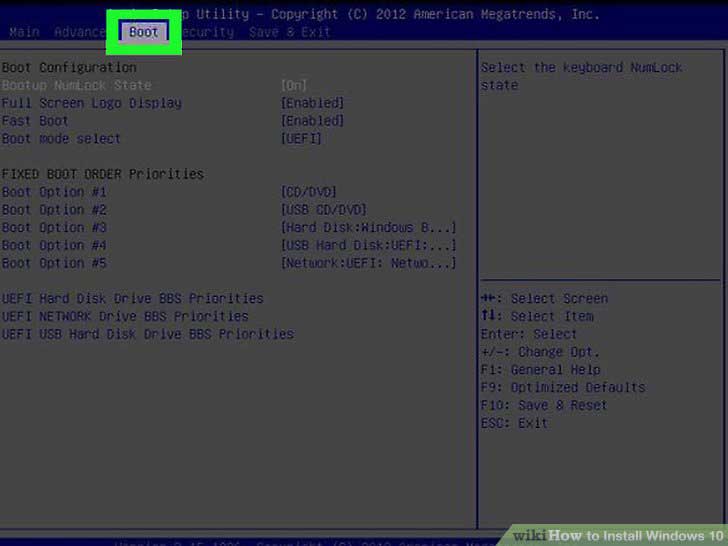Screen dimensions: 728x546
Task: Toggle Bootup NumLock State [On] value
Action: 293,85
